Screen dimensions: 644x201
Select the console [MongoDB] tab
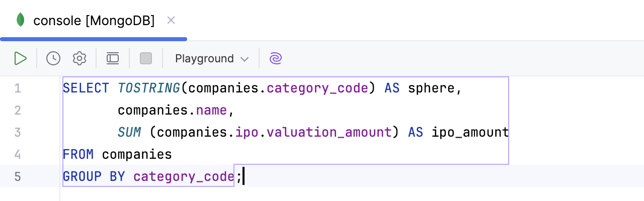(x=94, y=21)
